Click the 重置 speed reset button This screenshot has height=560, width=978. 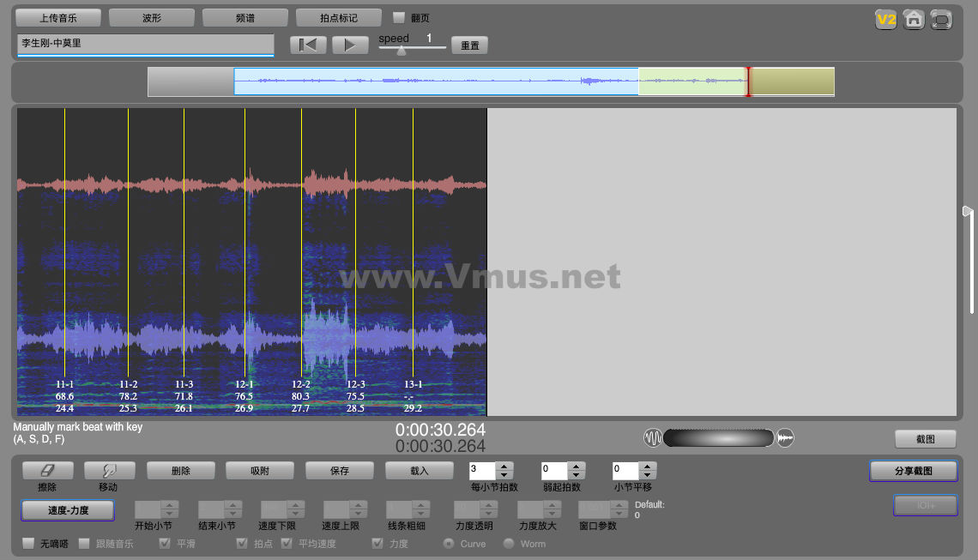point(469,45)
